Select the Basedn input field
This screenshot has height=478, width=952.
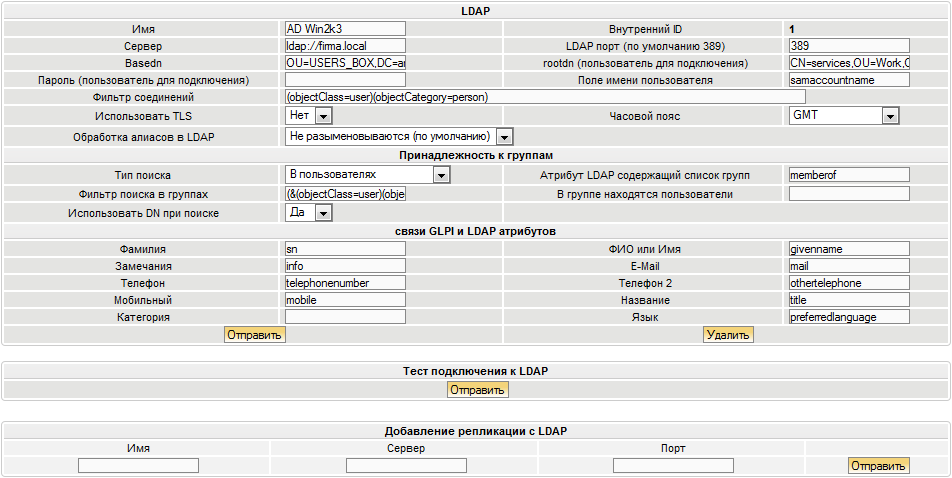[345, 63]
